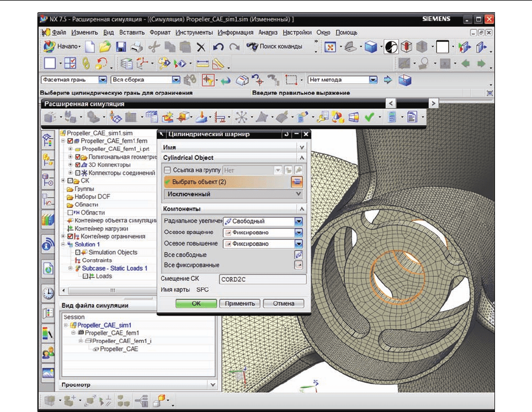Click the black-and-white sphere display icon

coord(391,47)
